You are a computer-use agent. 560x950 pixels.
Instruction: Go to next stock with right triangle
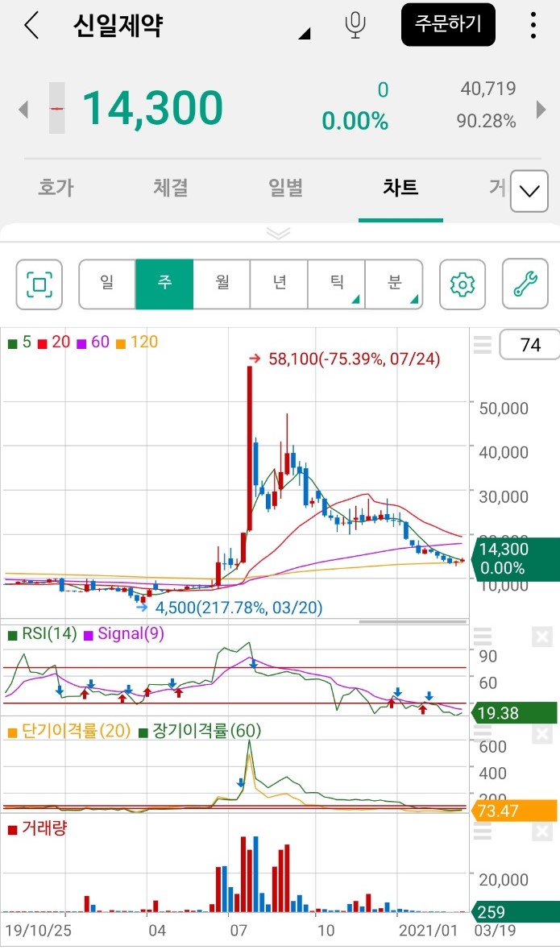(x=541, y=110)
